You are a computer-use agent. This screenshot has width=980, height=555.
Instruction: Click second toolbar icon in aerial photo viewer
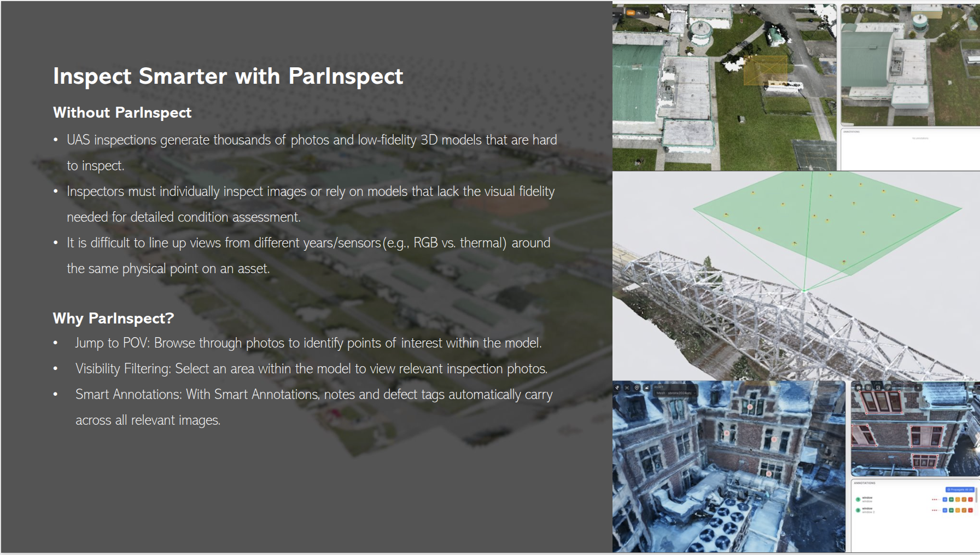tap(855, 10)
